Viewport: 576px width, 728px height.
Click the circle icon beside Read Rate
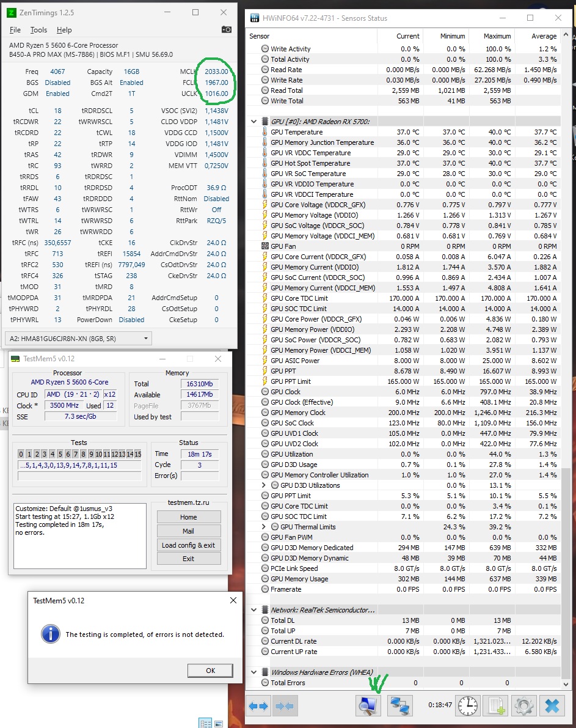point(265,70)
